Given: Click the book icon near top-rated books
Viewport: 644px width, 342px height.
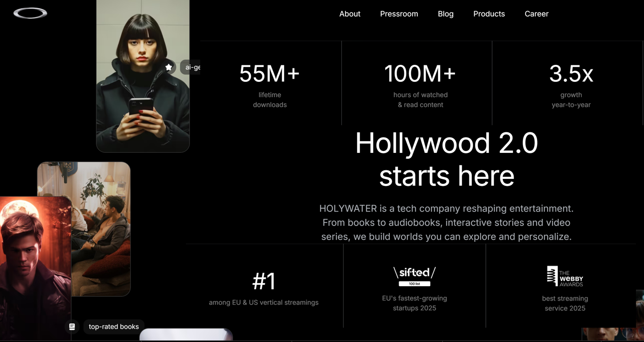Looking at the screenshot, I should coord(72,327).
